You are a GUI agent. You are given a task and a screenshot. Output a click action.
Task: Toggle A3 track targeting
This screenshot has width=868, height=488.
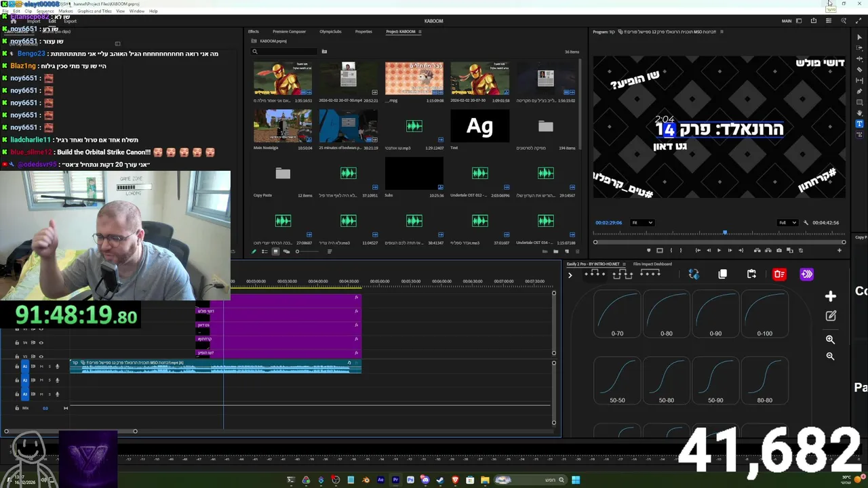pyautogui.click(x=25, y=394)
